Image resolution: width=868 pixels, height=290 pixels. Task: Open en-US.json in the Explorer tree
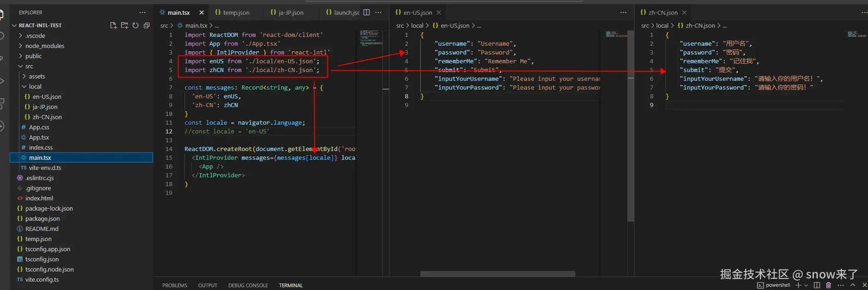tap(81, 97)
